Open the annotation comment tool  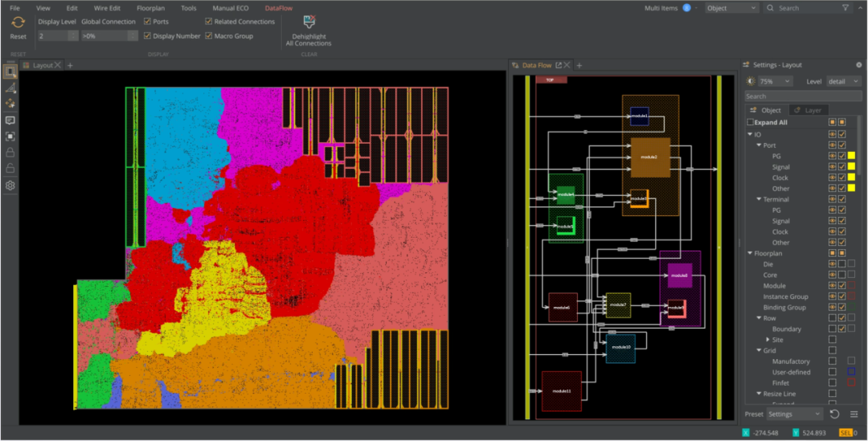[10, 120]
